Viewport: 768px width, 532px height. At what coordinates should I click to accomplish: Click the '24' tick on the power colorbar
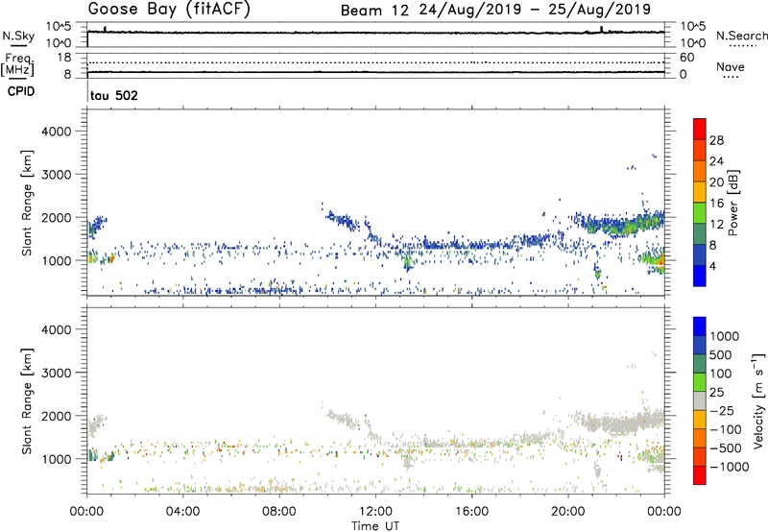[716, 161]
